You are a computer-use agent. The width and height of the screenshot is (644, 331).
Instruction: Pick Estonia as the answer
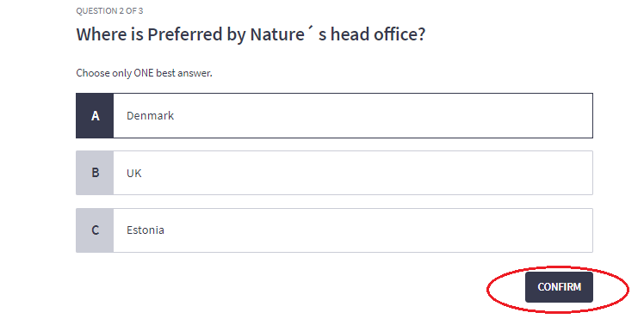(334, 230)
